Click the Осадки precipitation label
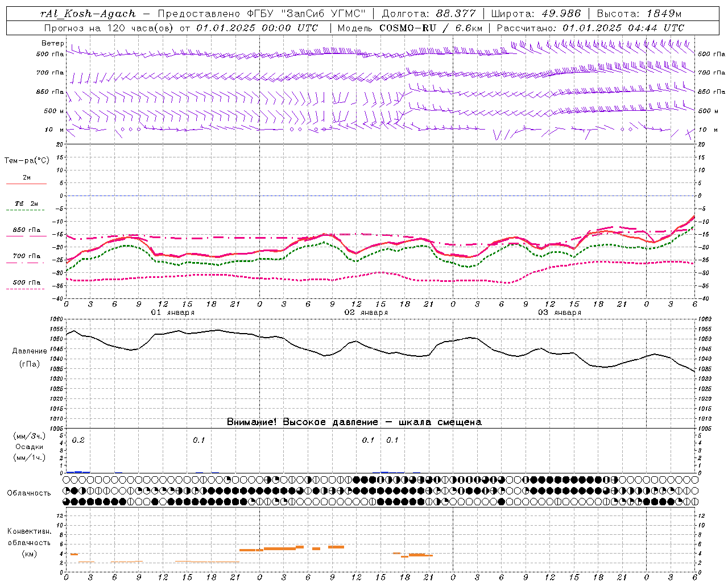Screen dimensions: 728x582 (30, 447)
